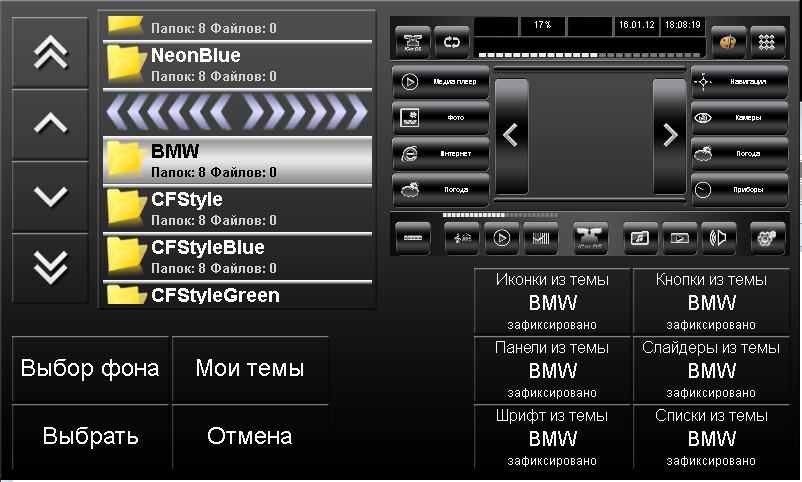
Task: Open Фото in the preview menu
Action: (x=440, y=118)
